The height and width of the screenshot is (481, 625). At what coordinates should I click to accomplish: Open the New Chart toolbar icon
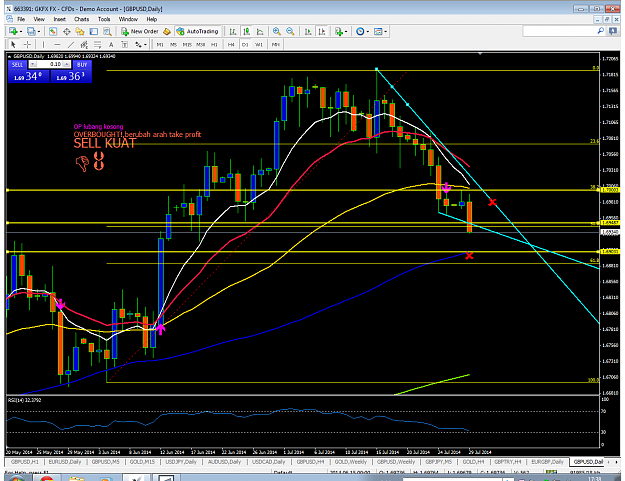click(13, 31)
